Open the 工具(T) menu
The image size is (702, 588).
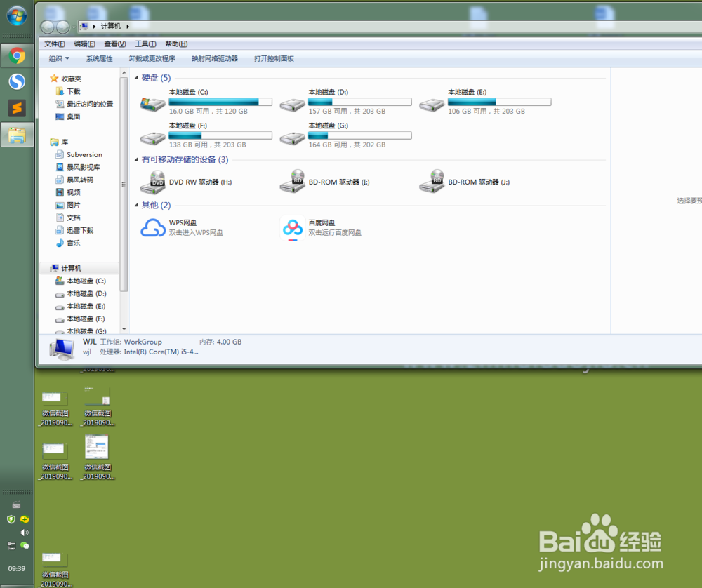point(145,44)
